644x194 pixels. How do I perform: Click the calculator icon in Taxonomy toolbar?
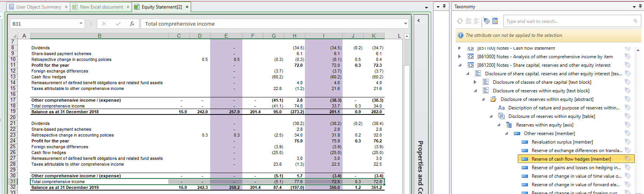pyautogui.click(x=495, y=21)
